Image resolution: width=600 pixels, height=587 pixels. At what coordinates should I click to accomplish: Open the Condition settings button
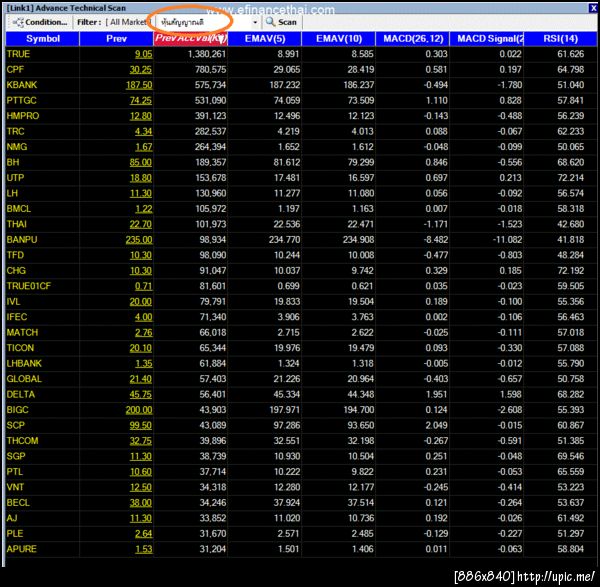click(40, 22)
